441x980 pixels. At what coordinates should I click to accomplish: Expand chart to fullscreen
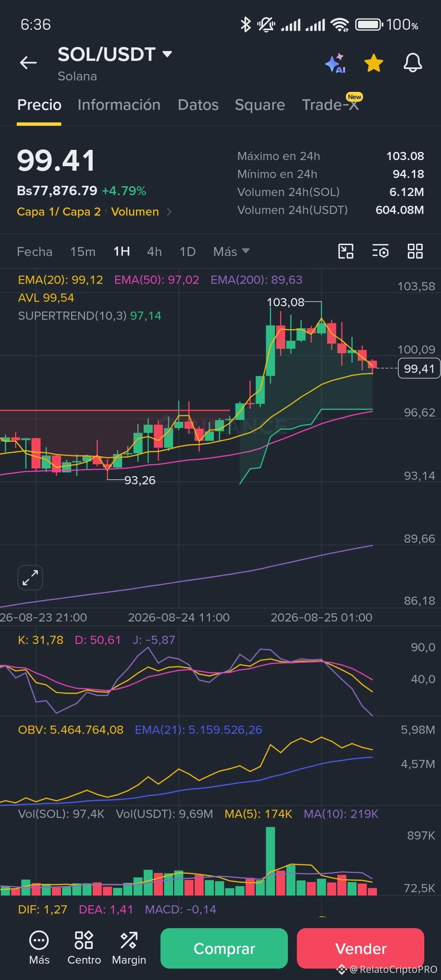pos(30,577)
